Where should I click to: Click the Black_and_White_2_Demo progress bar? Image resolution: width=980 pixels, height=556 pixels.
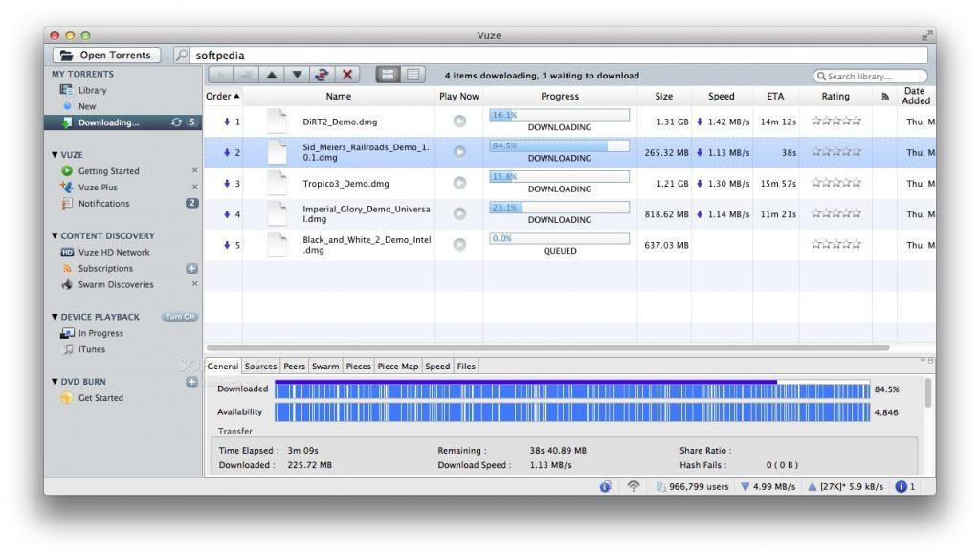pyautogui.click(x=559, y=238)
